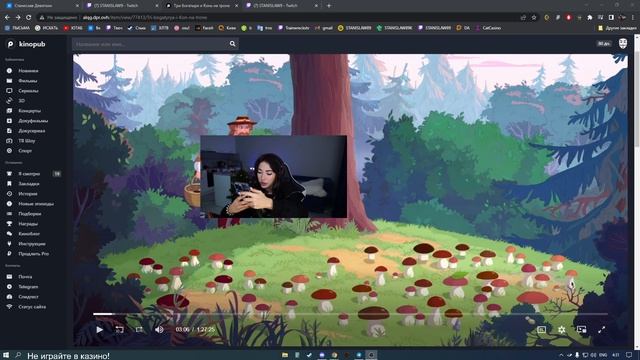The height and width of the screenshot is (360, 640).
Task: Open a new browser tab
Action: click(x=329, y=6)
